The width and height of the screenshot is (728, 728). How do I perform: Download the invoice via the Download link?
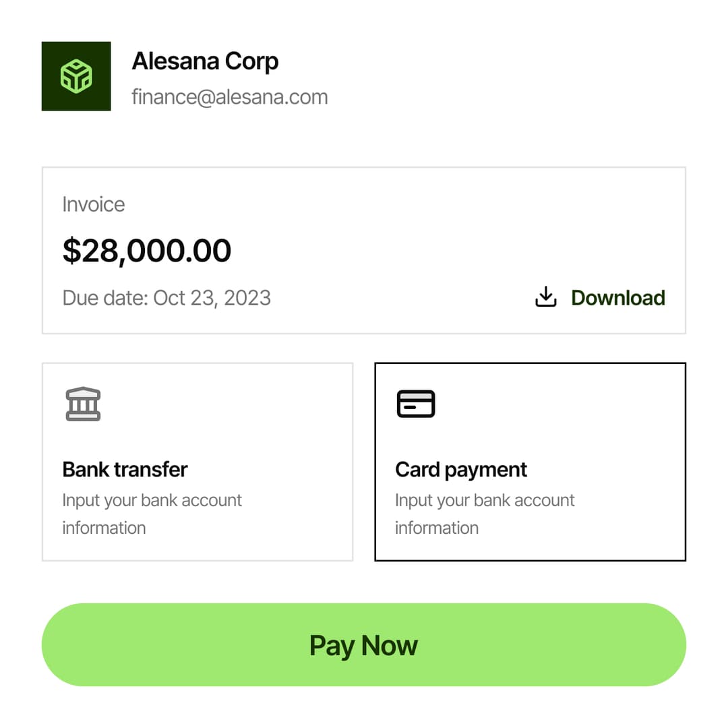tap(617, 297)
